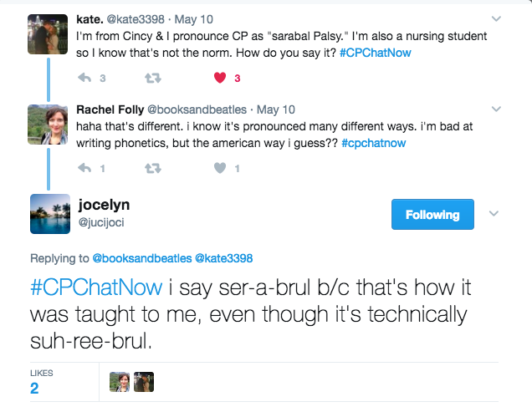Unlike kate's tweet with red heart
The height and width of the screenshot is (407, 532).
[x=221, y=78]
